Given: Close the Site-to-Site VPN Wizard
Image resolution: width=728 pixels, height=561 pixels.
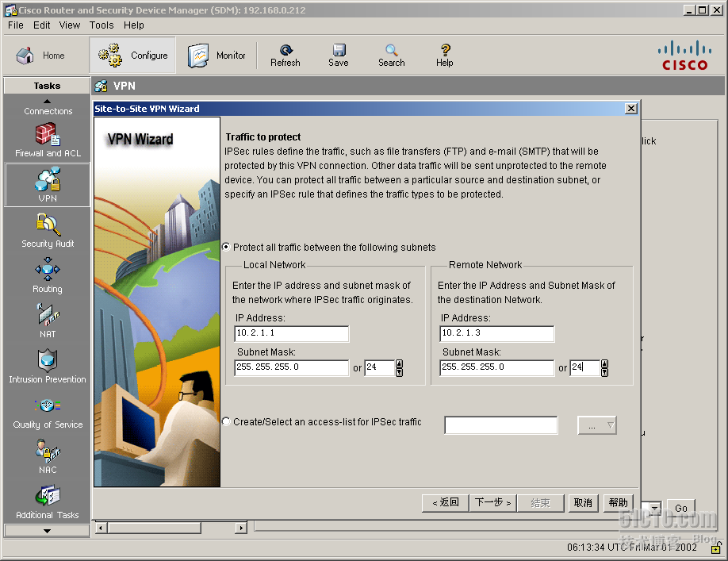Looking at the screenshot, I should tap(631, 109).
